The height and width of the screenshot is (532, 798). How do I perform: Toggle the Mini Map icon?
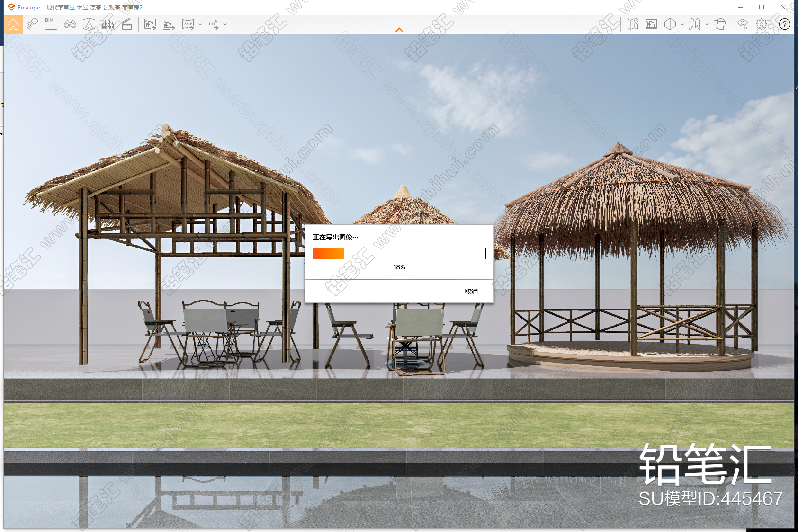tap(632, 24)
